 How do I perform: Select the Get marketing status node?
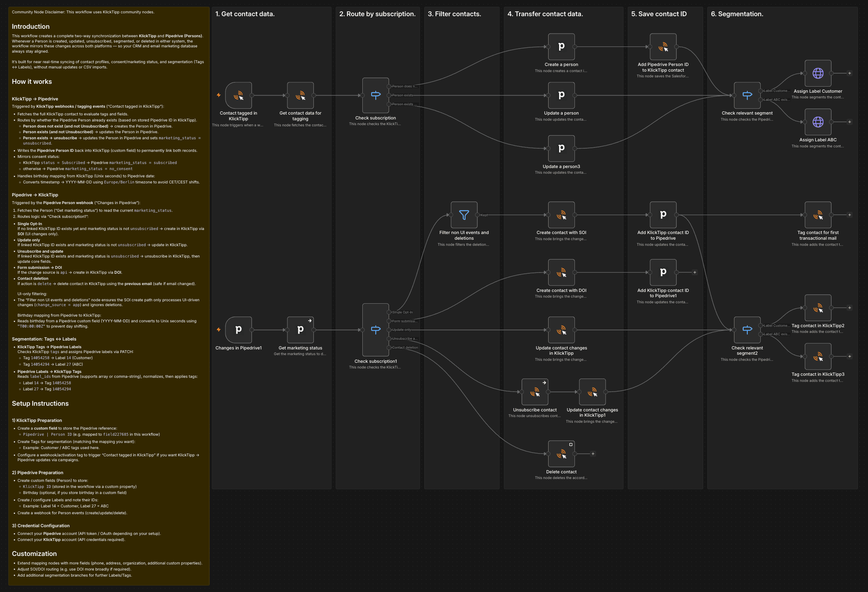point(300,330)
